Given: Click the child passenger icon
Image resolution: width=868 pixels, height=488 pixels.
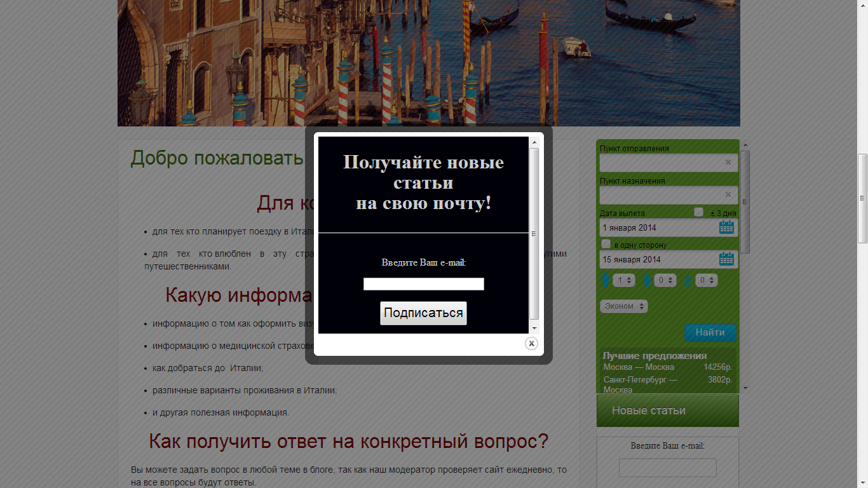Looking at the screenshot, I should point(646,280).
